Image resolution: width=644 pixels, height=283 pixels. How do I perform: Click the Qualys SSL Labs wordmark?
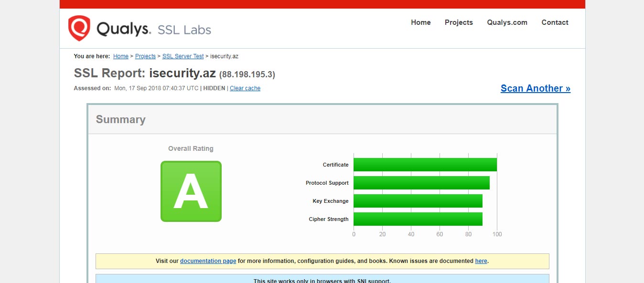(153, 29)
